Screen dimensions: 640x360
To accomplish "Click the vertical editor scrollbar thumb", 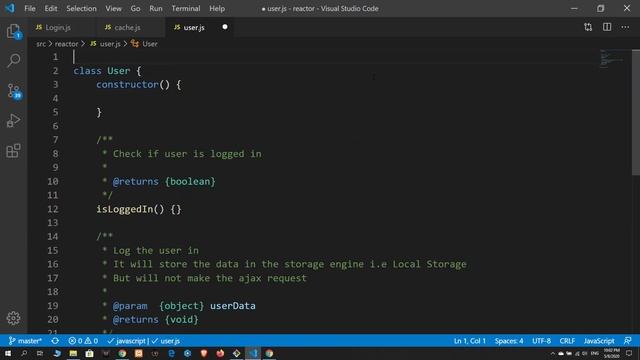I will point(636,113).
